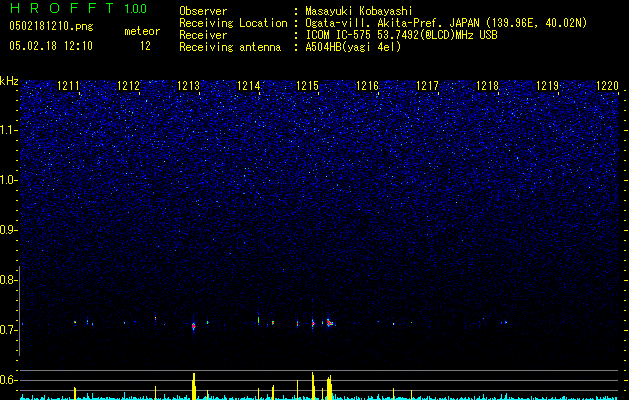Click the kHz axis unit label
The width and height of the screenshot is (629, 400).
pos(9,81)
